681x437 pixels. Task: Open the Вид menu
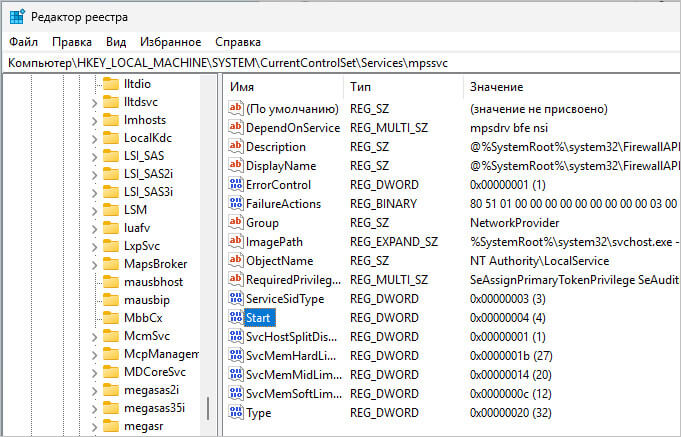[116, 42]
